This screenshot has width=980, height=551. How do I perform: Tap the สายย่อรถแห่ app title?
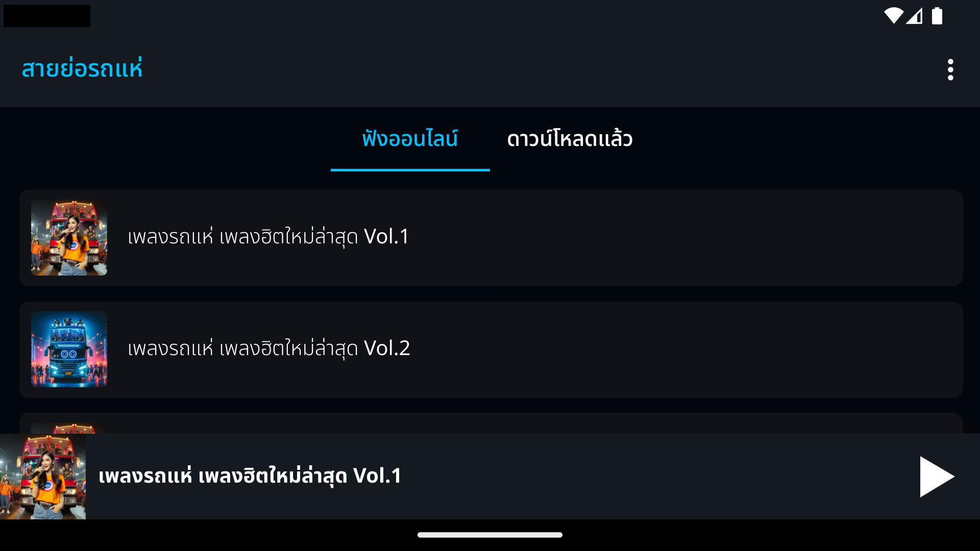pos(82,68)
